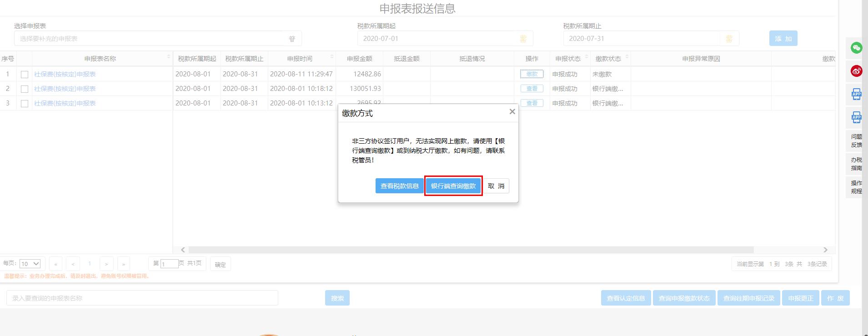Click the page number input box
Screen dimensions: 868x336
pyautogui.click(x=169, y=264)
